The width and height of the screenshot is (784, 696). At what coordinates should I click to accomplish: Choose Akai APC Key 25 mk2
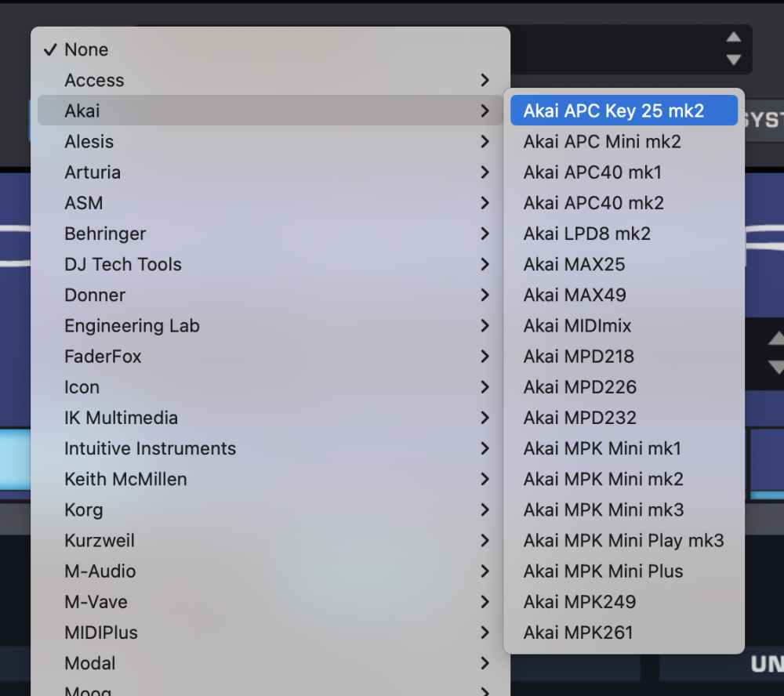coord(624,111)
